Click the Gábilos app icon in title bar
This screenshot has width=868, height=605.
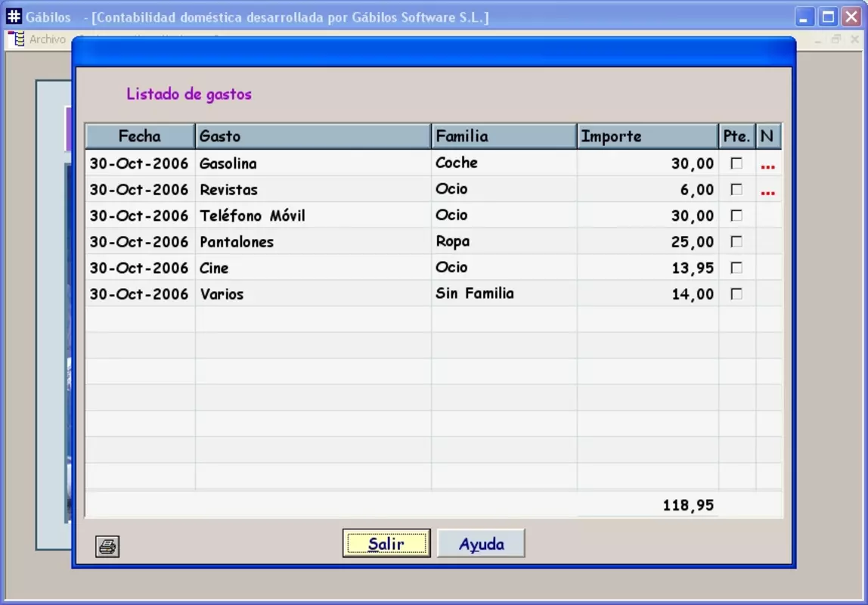click(14, 17)
